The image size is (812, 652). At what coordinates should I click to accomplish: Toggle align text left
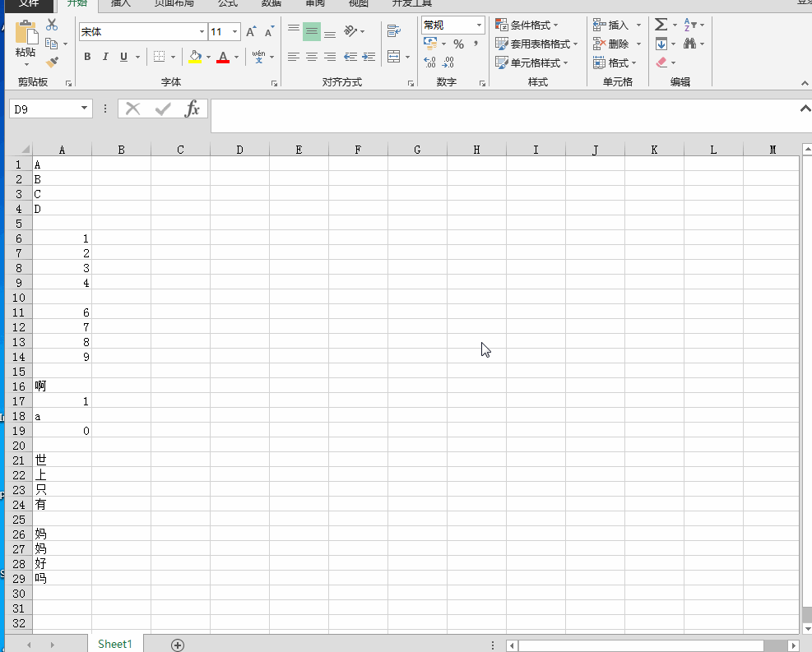(x=294, y=57)
